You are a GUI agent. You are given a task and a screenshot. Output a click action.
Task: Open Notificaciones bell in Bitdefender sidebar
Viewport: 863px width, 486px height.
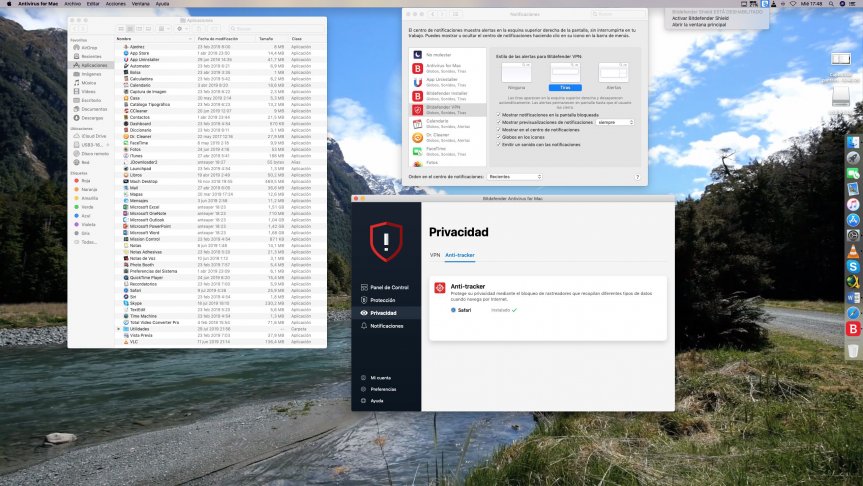coord(364,326)
